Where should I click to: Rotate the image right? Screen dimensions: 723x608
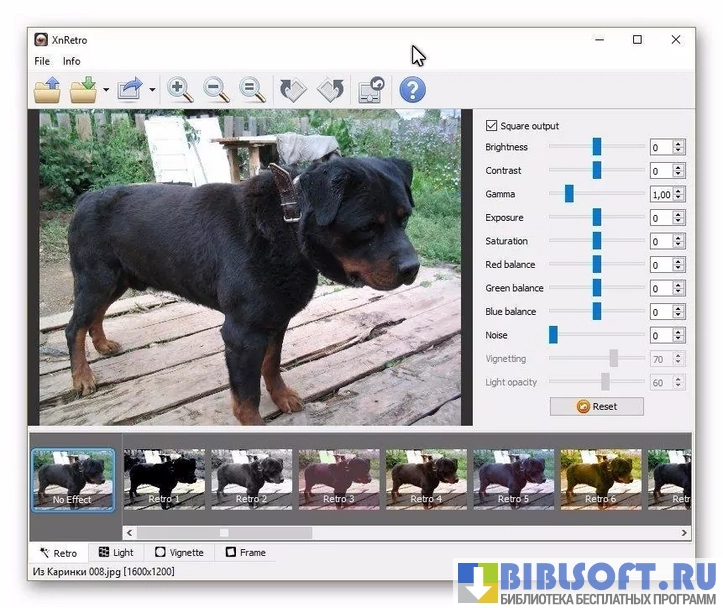point(330,90)
